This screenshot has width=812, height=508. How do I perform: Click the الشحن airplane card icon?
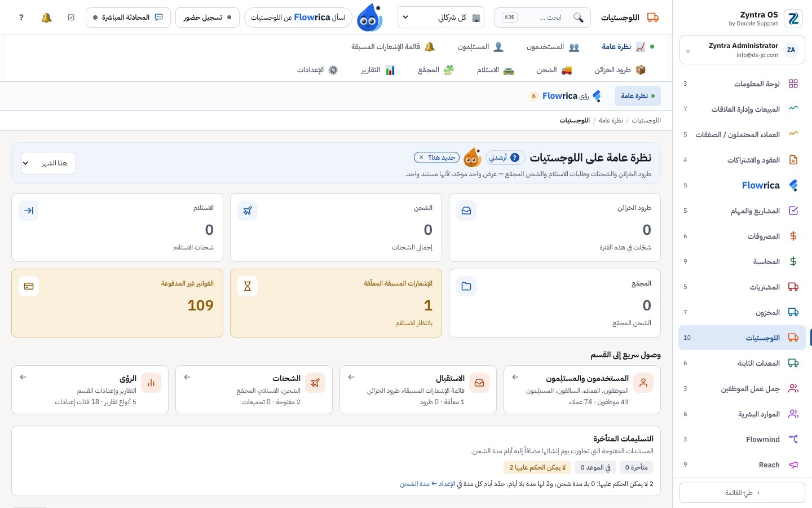248,211
